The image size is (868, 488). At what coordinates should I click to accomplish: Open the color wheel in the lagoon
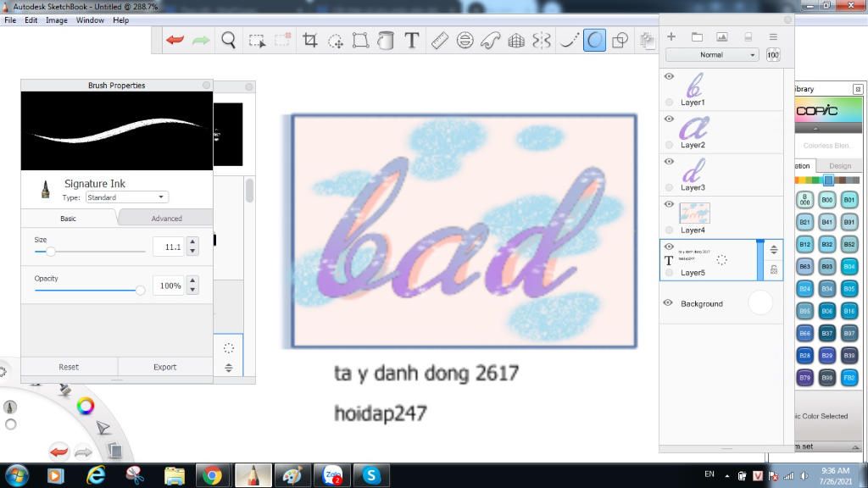[86, 406]
